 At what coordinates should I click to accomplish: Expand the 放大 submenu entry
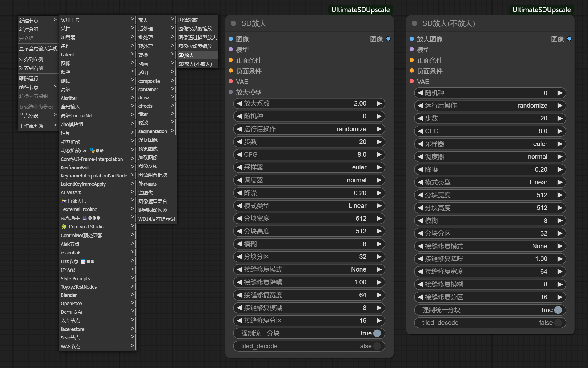(x=156, y=20)
